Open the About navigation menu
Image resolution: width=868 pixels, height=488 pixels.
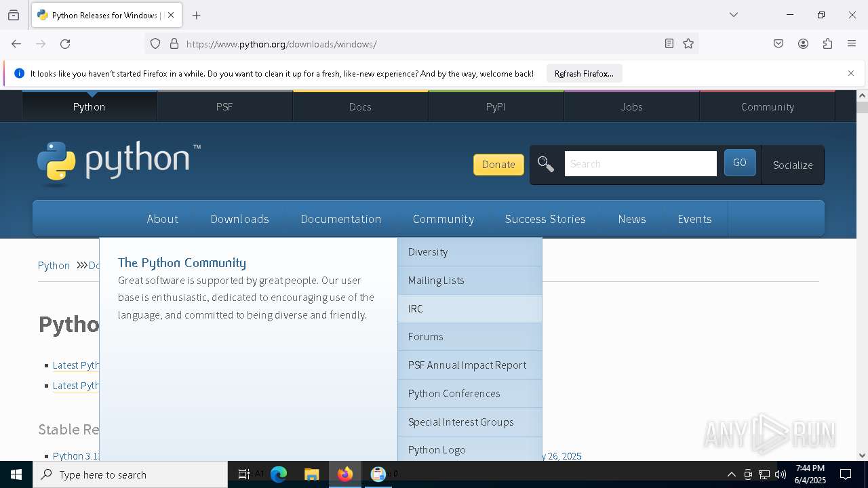click(x=163, y=219)
